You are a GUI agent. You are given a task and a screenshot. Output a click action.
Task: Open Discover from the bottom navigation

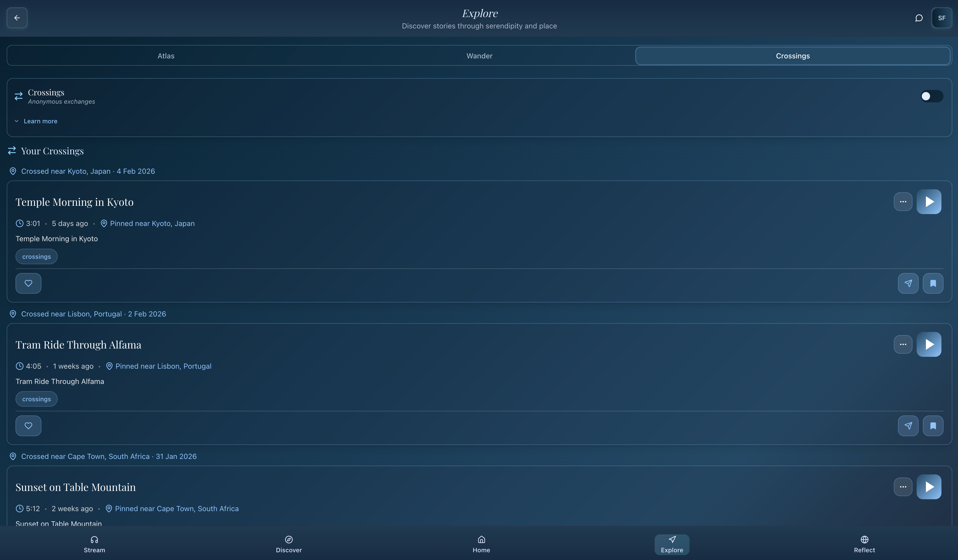click(289, 544)
